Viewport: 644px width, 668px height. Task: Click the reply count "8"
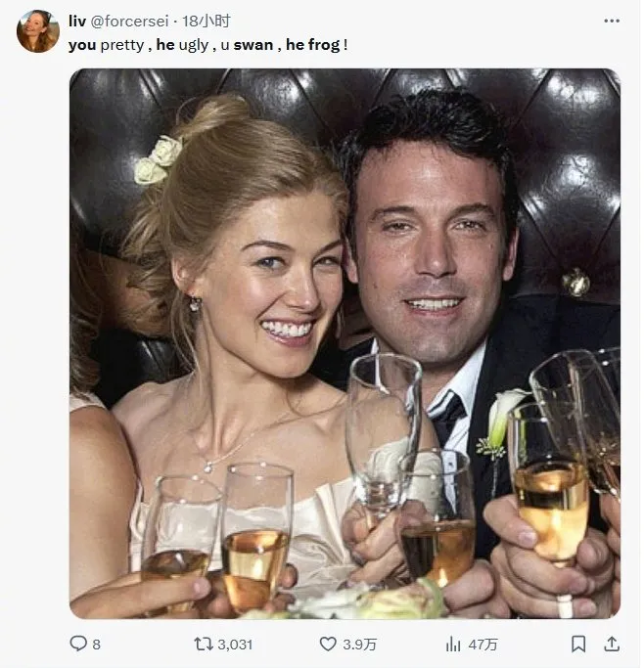(x=96, y=644)
